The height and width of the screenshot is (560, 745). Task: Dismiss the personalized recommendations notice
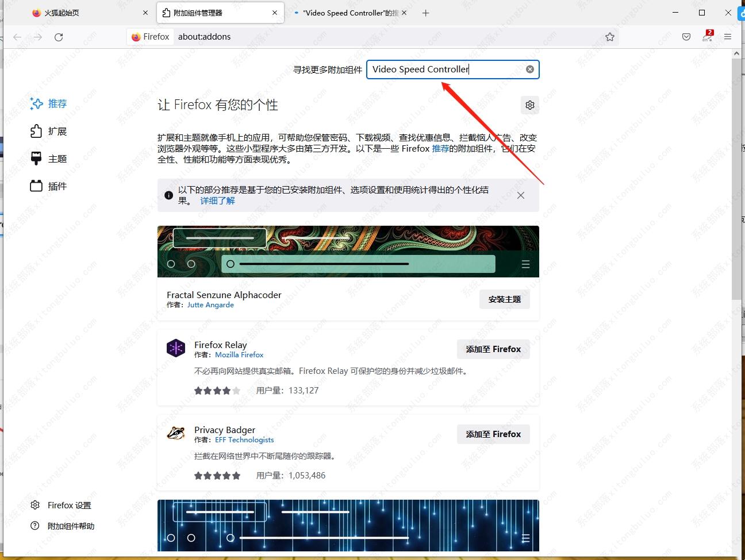(521, 195)
